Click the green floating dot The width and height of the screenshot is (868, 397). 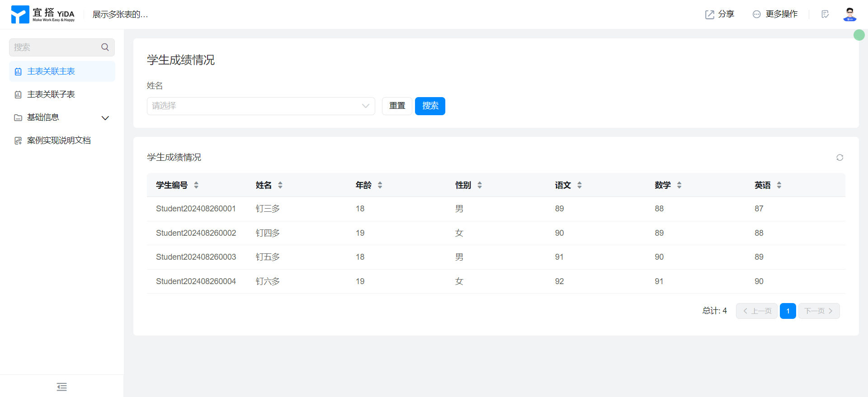(859, 35)
